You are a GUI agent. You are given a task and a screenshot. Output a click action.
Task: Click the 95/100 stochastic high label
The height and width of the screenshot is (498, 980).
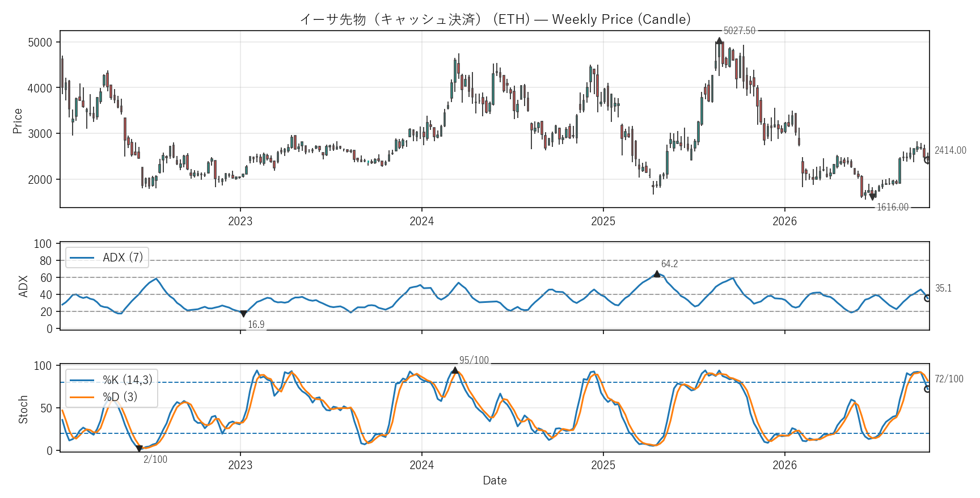(x=474, y=360)
